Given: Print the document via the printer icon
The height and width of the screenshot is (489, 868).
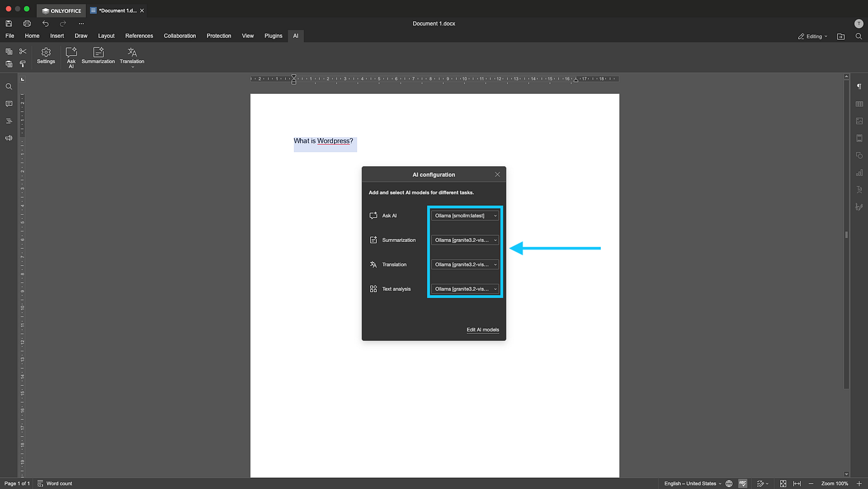Looking at the screenshot, I should pos(27,24).
